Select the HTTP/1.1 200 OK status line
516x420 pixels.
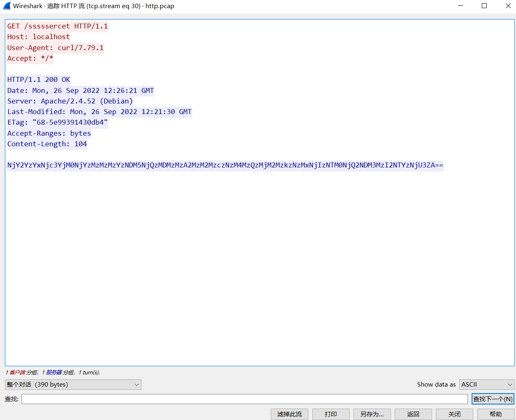point(39,79)
